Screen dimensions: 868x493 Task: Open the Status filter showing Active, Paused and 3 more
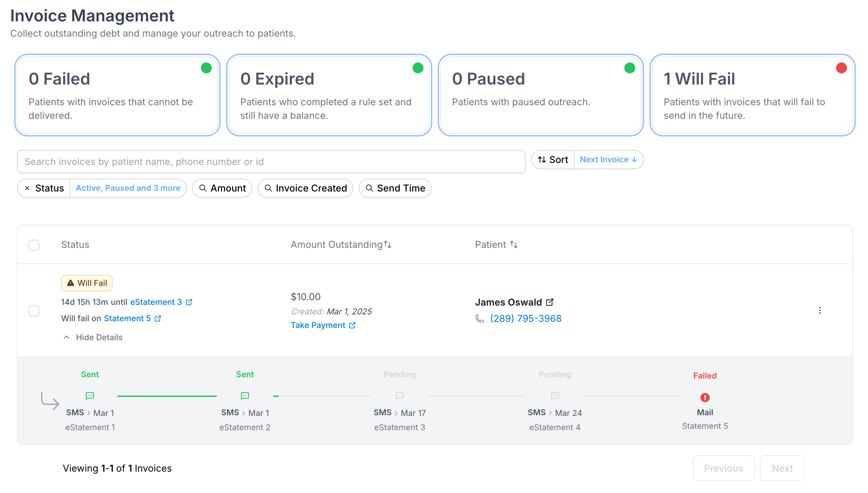pos(128,188)
